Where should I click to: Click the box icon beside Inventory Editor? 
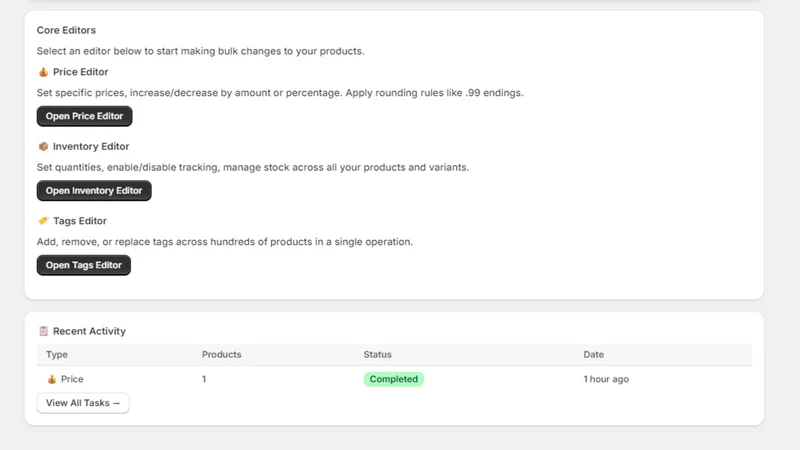(43, 146)
